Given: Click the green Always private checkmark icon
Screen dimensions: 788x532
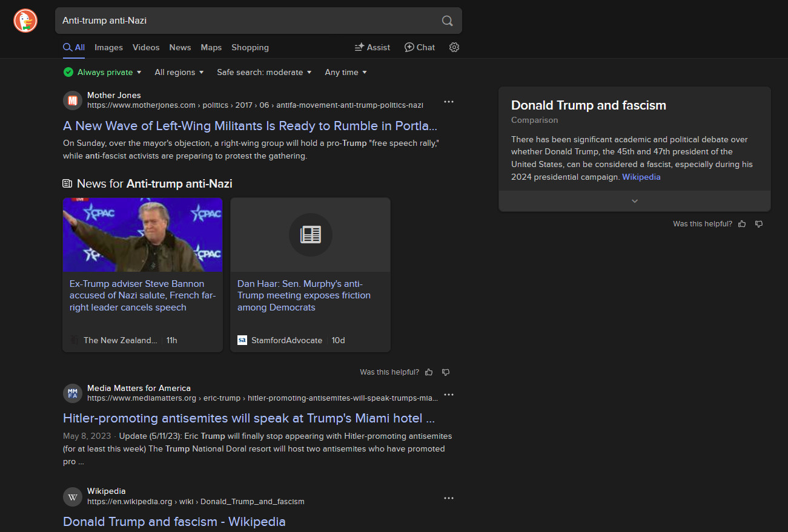Looking at the screenshot, I should point(68,72).
